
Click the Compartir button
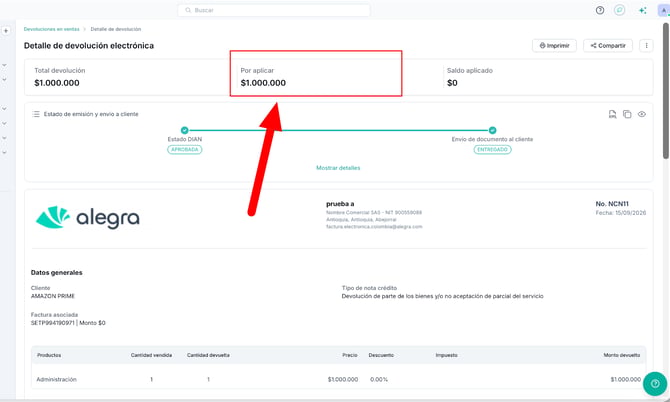pos(608,45)
